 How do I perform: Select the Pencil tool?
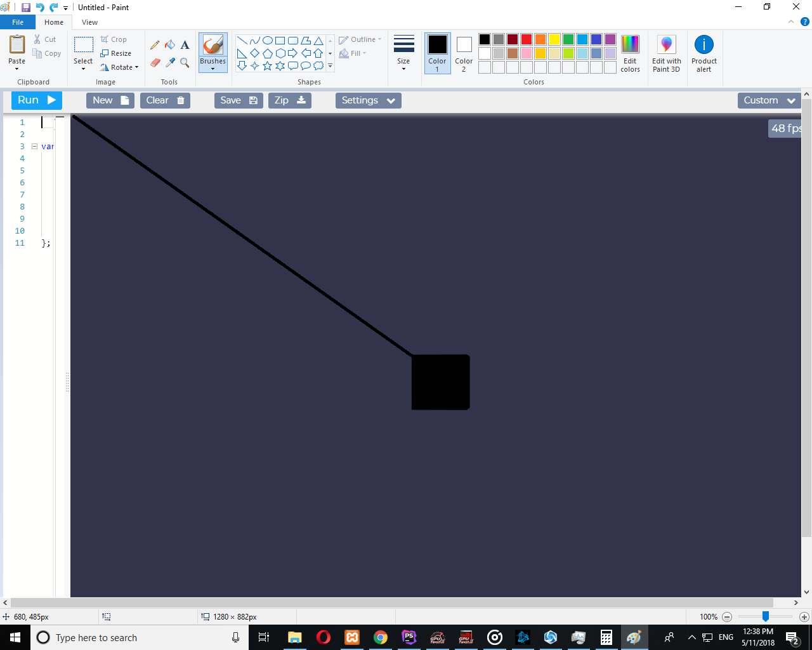coord(155,45)
